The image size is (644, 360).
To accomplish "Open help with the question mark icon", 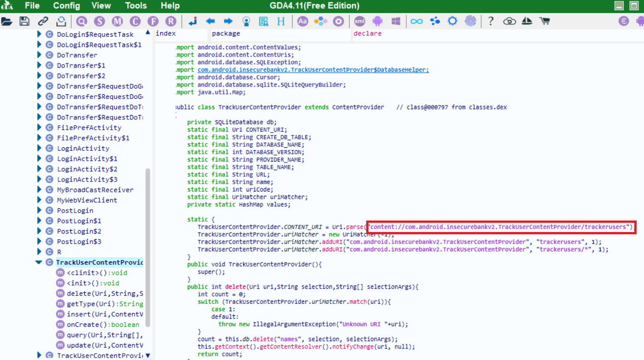I will [491, 21].
